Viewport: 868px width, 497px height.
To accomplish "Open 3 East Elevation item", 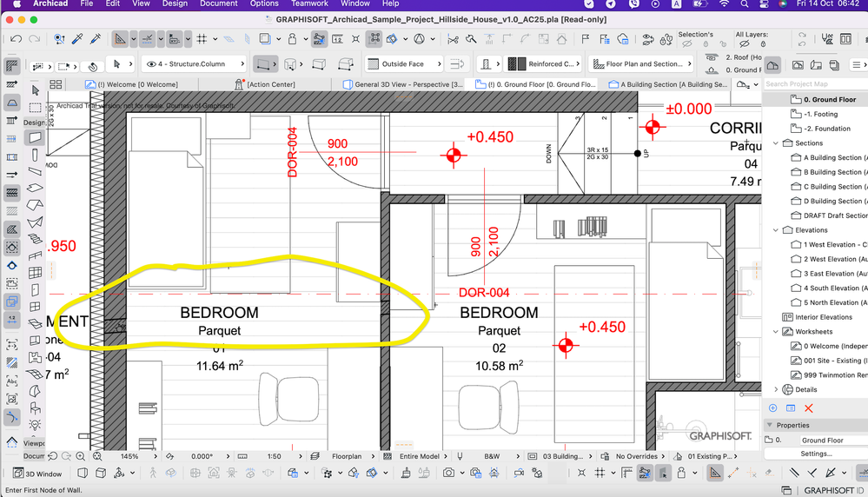I will tap(829, 274).
